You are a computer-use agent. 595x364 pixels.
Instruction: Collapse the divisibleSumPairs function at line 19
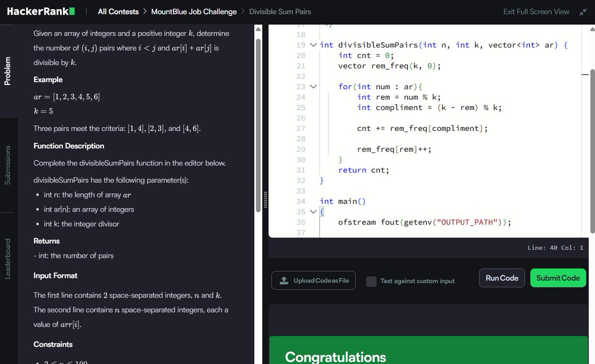click(x=313, y=45)
